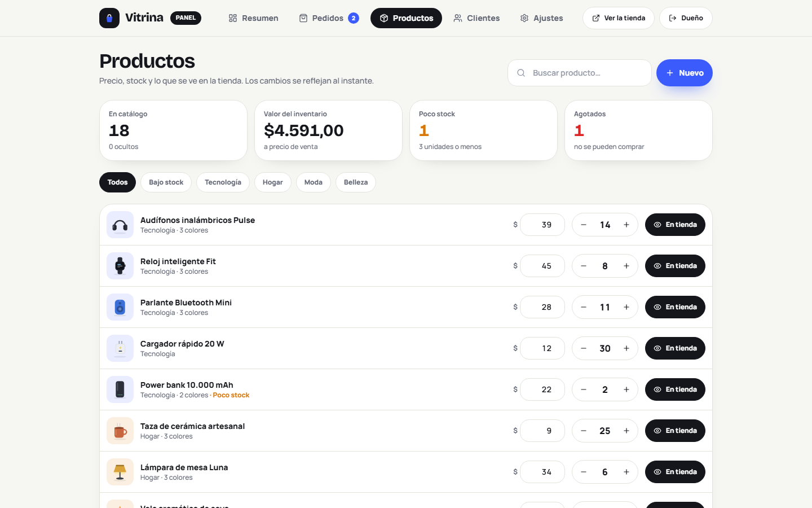This screenshot has width=812, height=508.
Task: Filter products by Belleza category
Action: pos(356,182)
